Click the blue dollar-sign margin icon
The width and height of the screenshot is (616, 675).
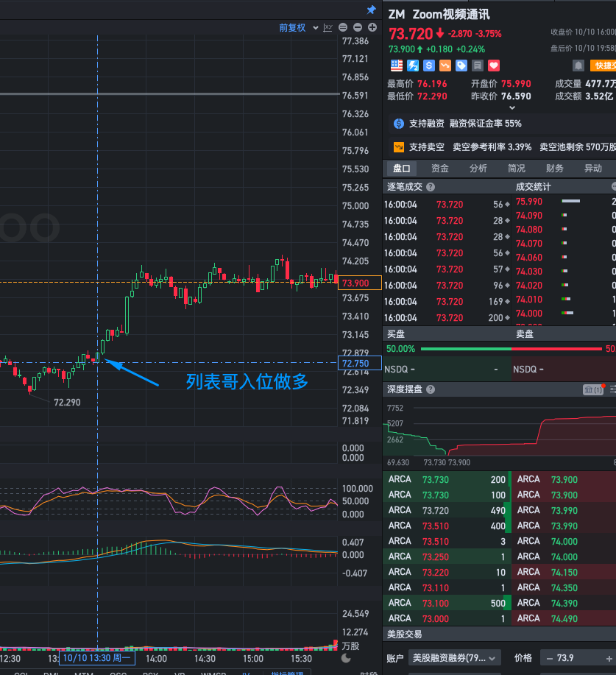[429, 66]
